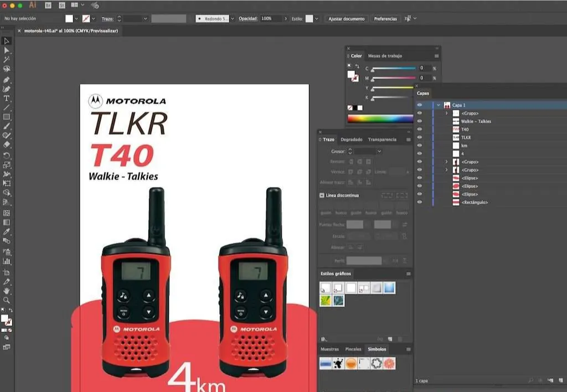Choose the gear symbol in the Símbolos panel
The width and height of the screenshot is (567, 392).
point(375,363)
